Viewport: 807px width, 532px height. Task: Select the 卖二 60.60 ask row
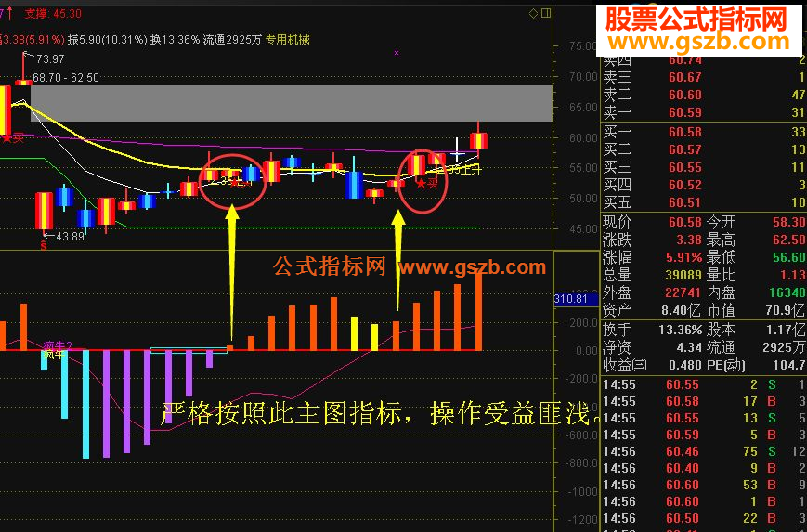point(704,95)
